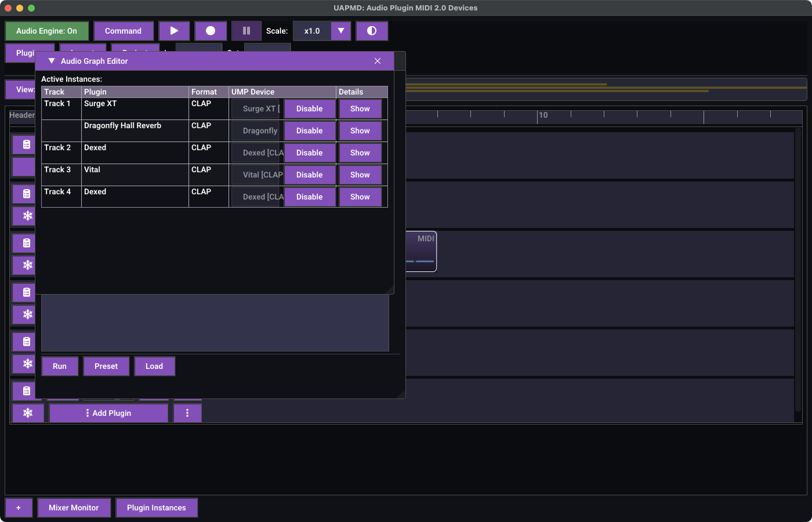The height and width of the screenshot is (522, 812).
Task: Click the clipboard icon on the MIDI clip track
Action: (x=26, y=243)
